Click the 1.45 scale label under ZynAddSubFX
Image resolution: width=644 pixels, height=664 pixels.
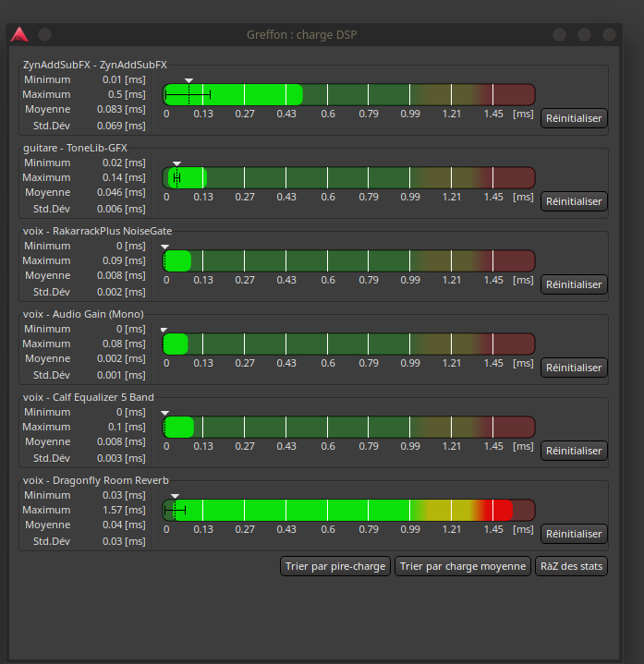coord(493,114)
